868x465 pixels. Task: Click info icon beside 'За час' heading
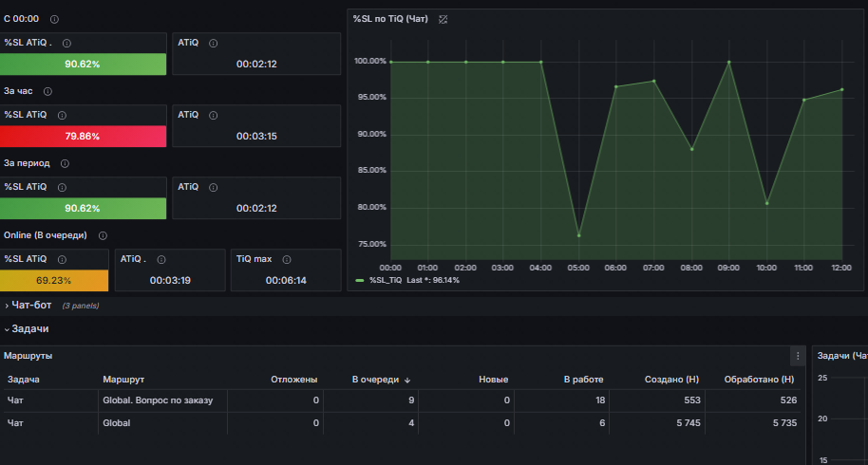click(x=47, y=91)
